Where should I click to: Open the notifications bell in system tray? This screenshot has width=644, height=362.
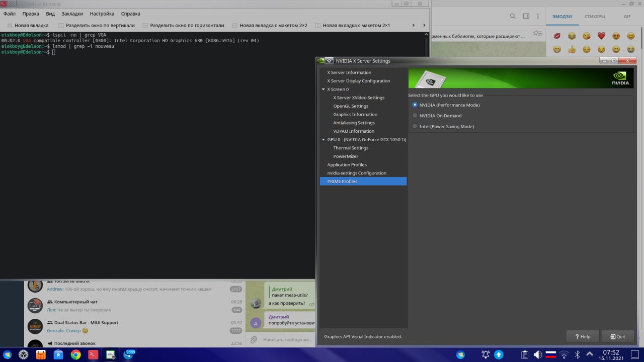[486, 354]
